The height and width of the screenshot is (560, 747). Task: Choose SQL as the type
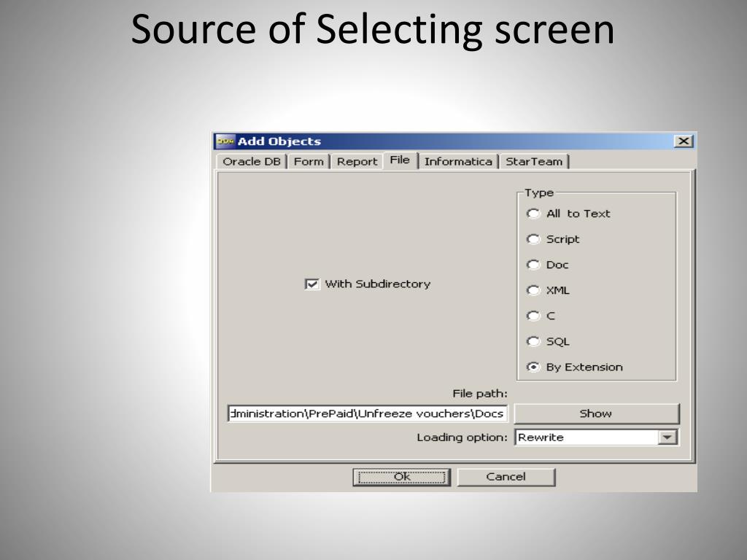pyautogui.click(x=534, y=341)
